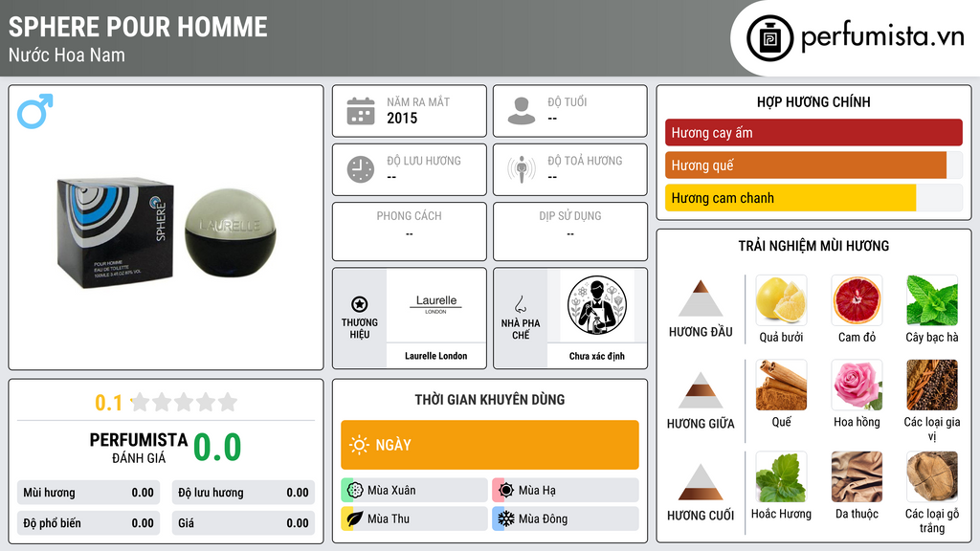This screenshot has height=551, width=980.
Task: Select the Hoa hồng rose image
Action: (857, 385)
